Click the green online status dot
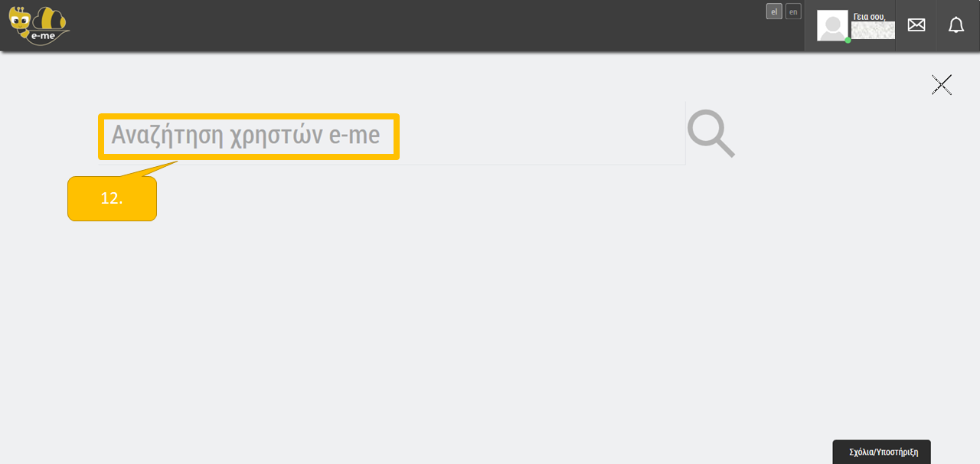980x464 pixels. (x=848, y=40)
